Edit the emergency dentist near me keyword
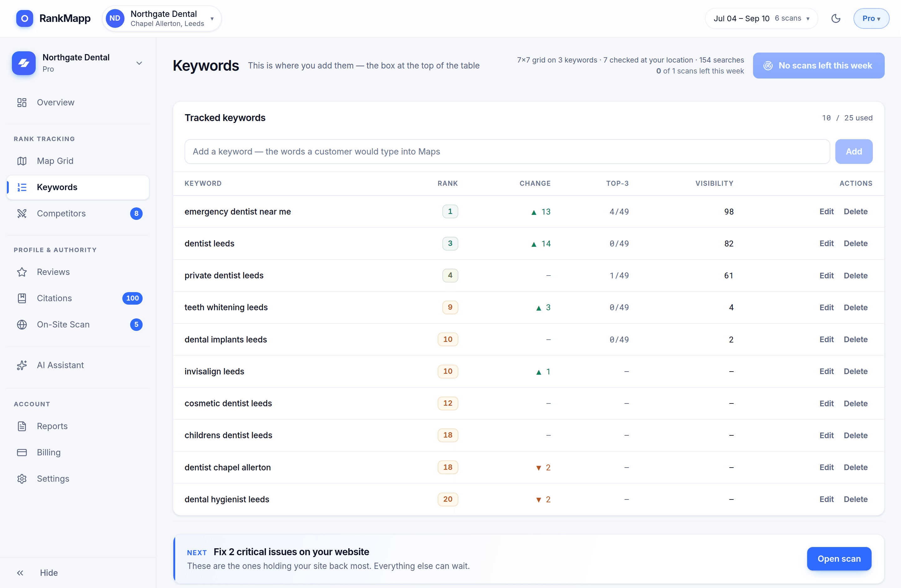The width and height of the screenshot is (901, 588). (x=827, y=211)
